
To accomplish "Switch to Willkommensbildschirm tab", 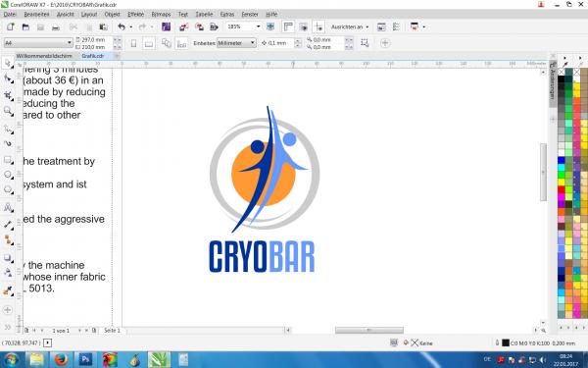I will point(44,56).
